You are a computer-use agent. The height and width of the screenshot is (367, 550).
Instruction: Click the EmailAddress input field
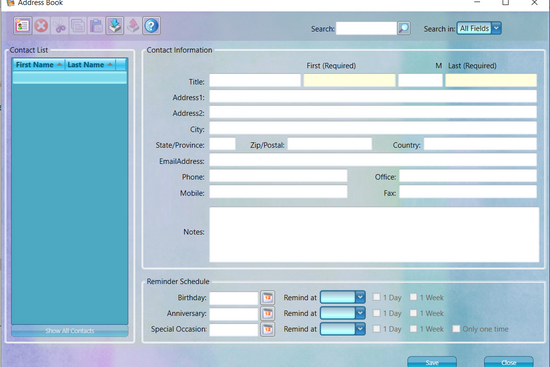373,160
